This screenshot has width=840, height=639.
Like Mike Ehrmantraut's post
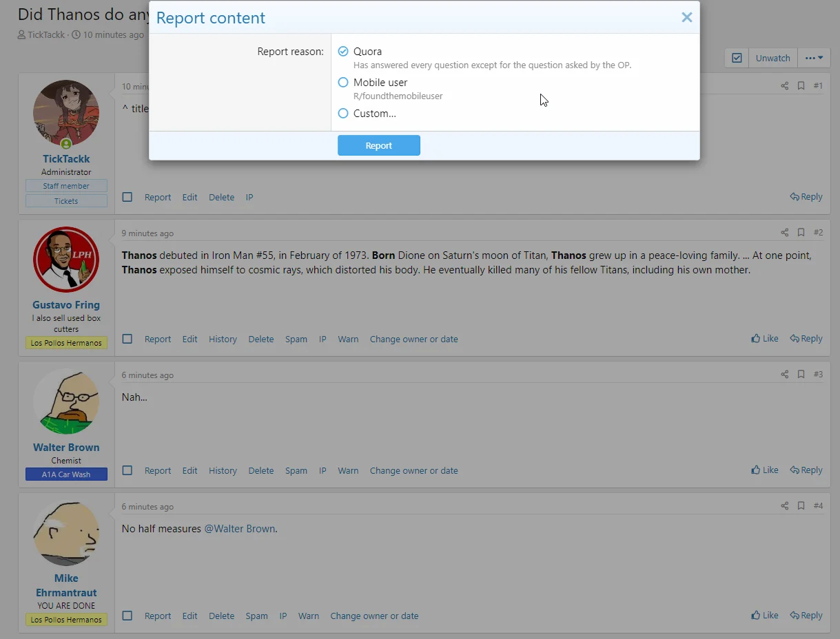(x=765, y=616)
